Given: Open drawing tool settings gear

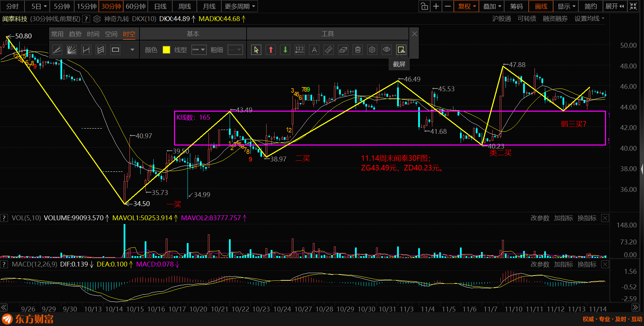Looking at the screenshot, I should tap(372, 50).
